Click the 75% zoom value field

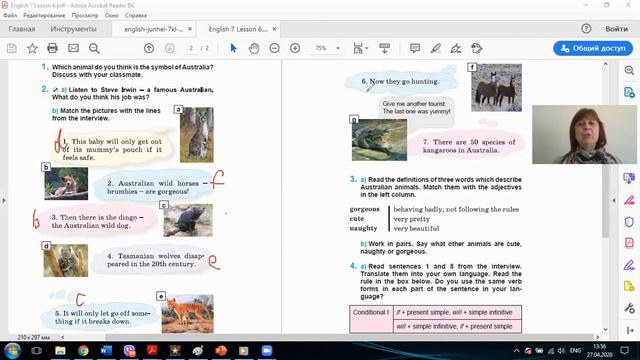pos(321,49)
